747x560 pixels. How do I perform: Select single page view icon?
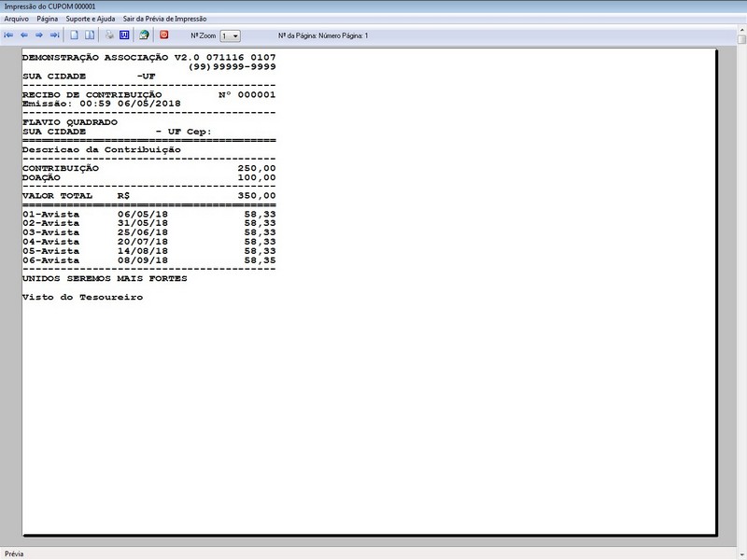pyautogui.click(x=75, y=35)
